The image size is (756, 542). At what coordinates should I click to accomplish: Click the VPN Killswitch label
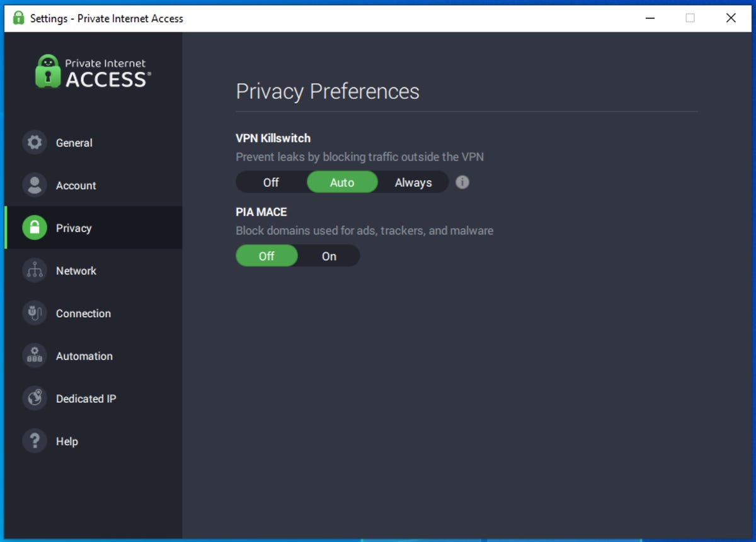[273, 138]
